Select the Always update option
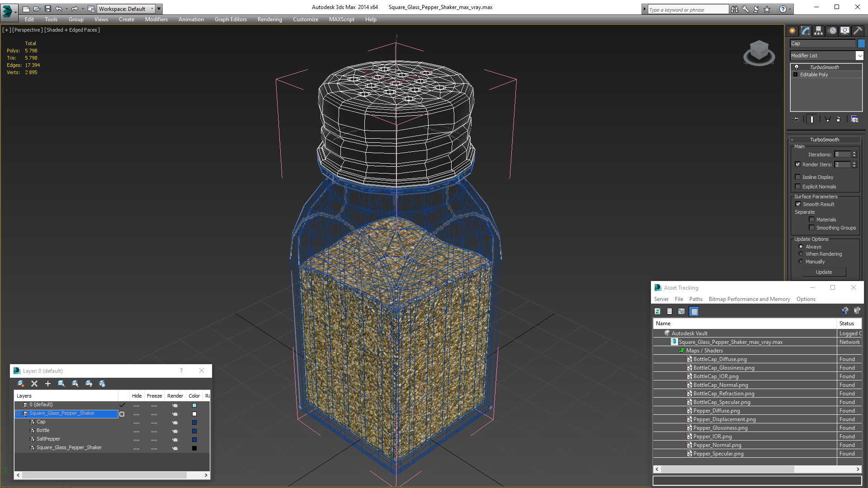The width and height of the screenshot is (868, 488). click(x=801, y=247)
